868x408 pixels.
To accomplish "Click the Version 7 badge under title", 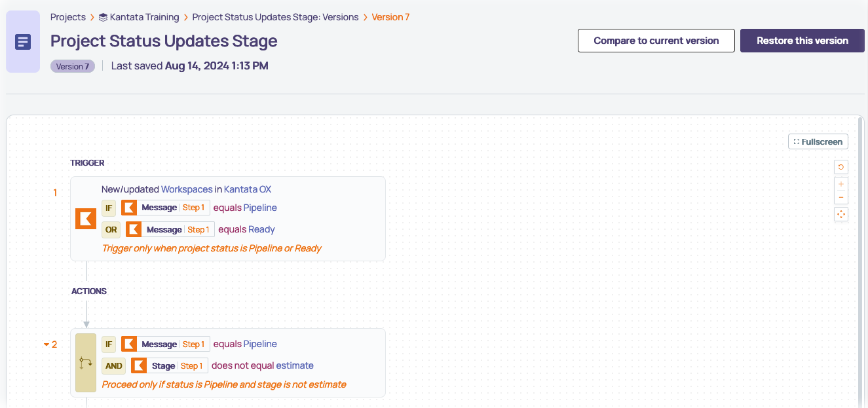I will point(73,66).
